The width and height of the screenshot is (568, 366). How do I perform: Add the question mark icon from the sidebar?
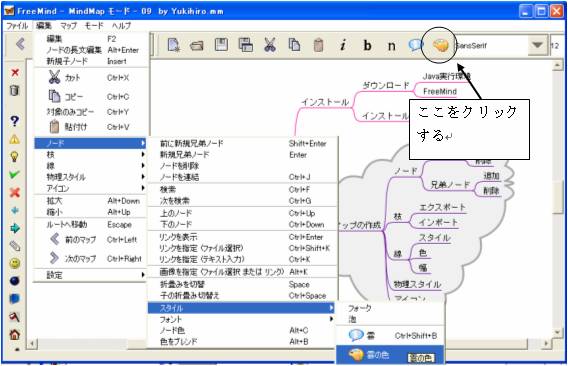click(14, 121)
